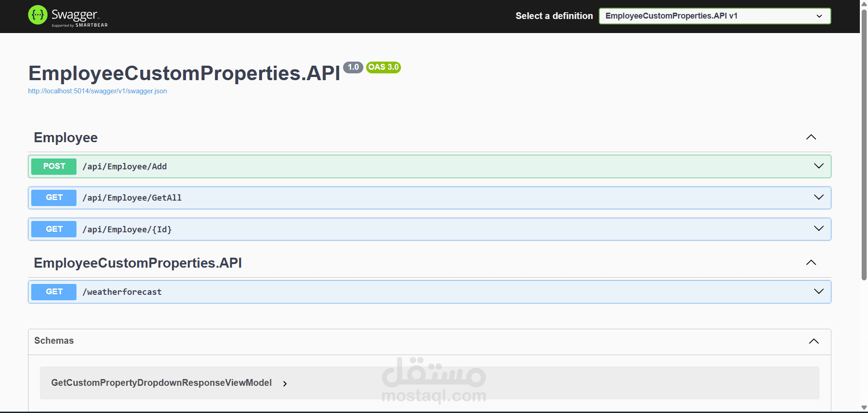Click the GET badge on /api/Employee/{Id}
The height and width of the screenshot is (413, 868).
click(x=53, y=229)
